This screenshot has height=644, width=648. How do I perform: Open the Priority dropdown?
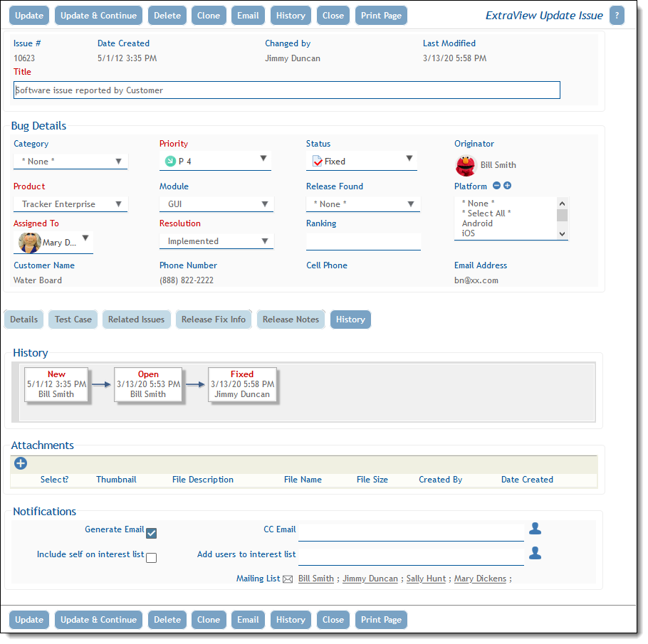[215, 161]
